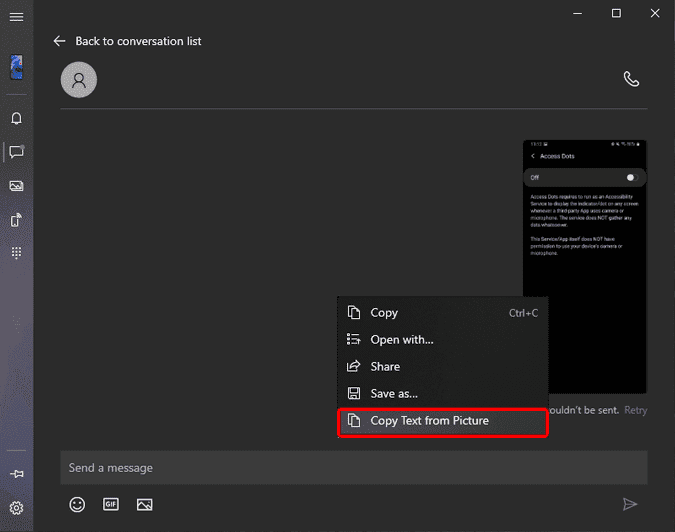The image size is (675, 532).
Task: Open the phone screen sidebar icon
Action: (16, 220)
